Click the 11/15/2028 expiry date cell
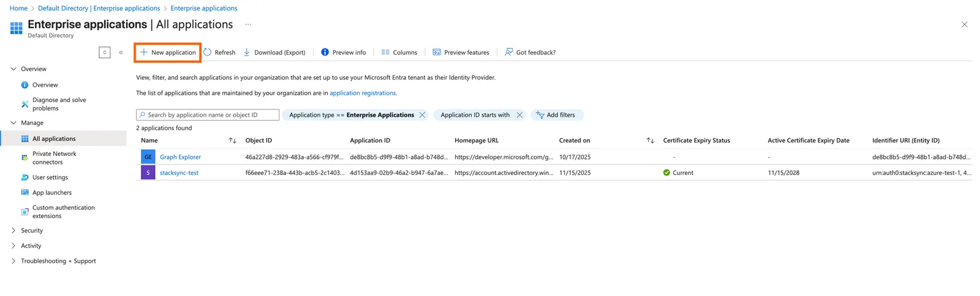The height and width of the screenshot is (296, 980). coord(783,173)
